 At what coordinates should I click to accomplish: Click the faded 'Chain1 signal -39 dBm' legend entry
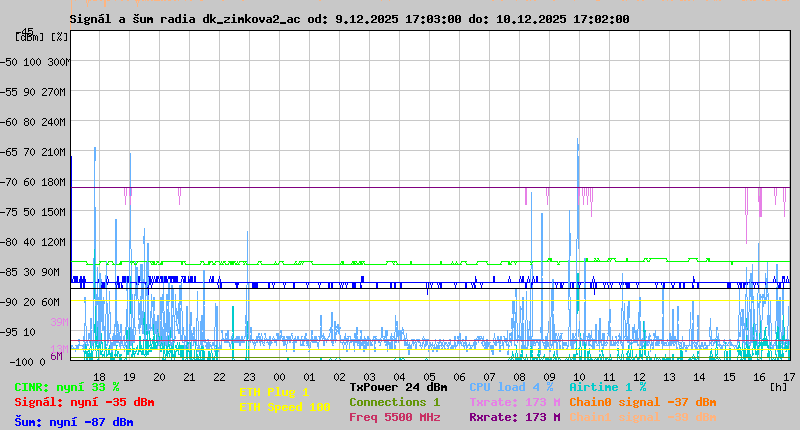(643, 417)
